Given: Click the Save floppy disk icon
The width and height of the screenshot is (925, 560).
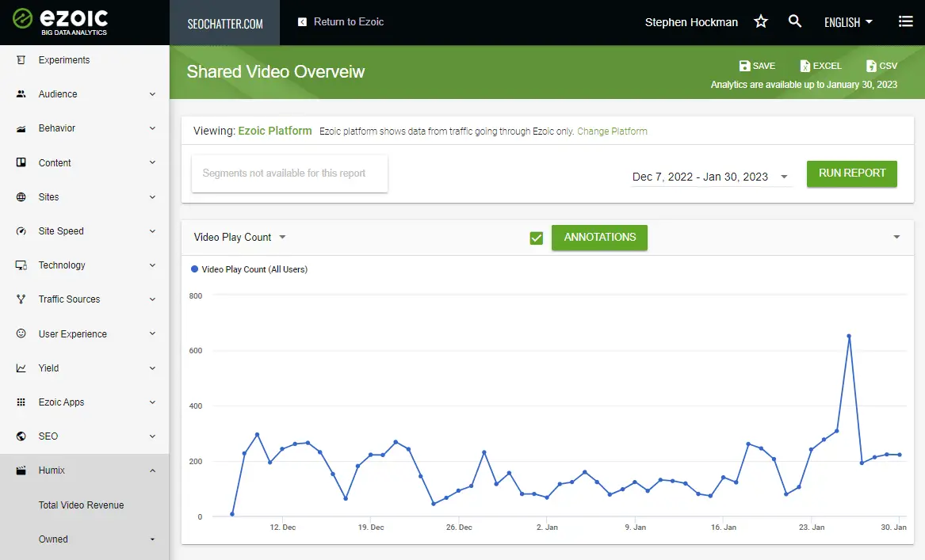Looking at the screenshot, I should pyautogui.click(x=744, y=66).
